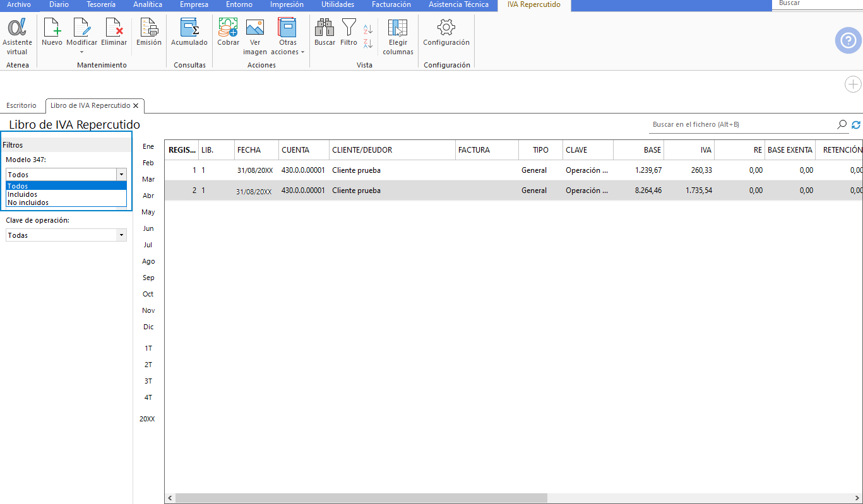Switch to the Diario ribbon tab
The height and width of the screenshot is (504, 863).
[59, 4]
